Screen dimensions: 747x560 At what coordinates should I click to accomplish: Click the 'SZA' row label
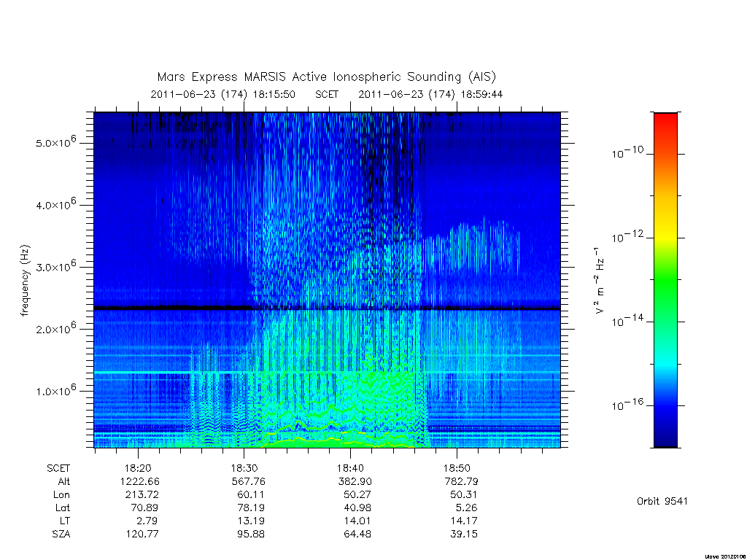click(x=61, y=534)
